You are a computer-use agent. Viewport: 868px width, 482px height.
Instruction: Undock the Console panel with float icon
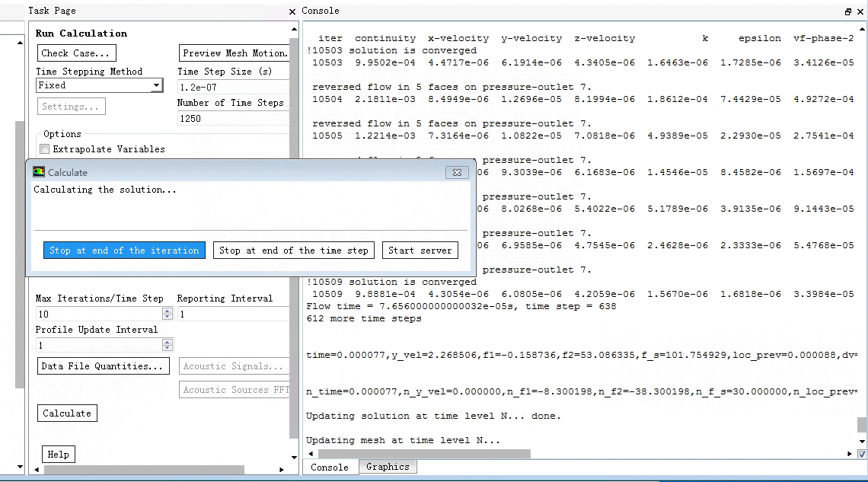[848, 11]
